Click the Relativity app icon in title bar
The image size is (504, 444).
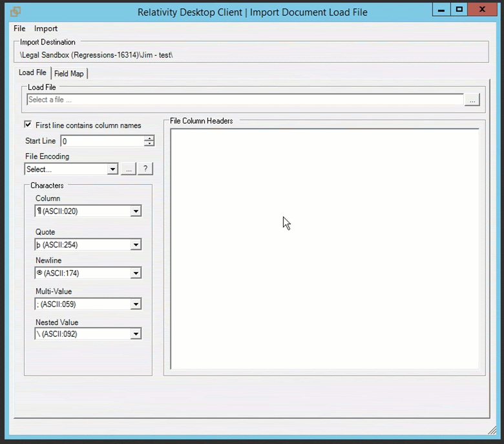16,11
